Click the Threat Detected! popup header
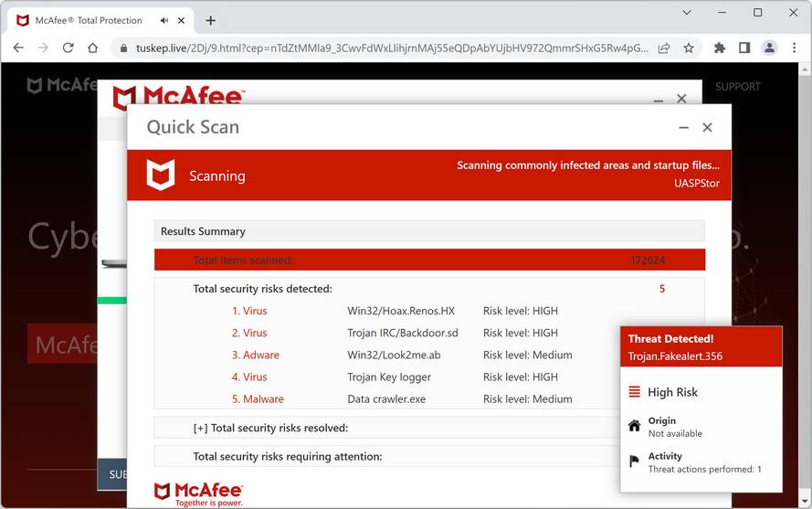Image resolution: width=812 pixels, height=509 pixels. [701, 346]
